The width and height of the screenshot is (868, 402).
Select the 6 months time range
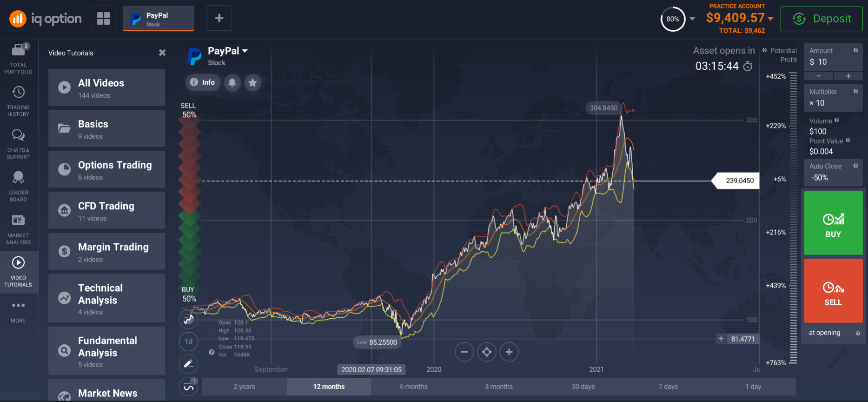coord(413,387)
